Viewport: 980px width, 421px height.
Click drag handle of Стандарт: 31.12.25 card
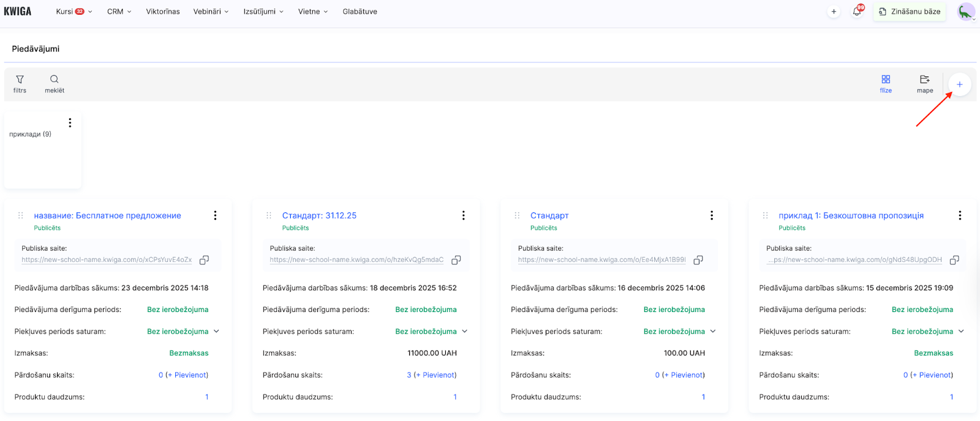[x=269, y=215]
